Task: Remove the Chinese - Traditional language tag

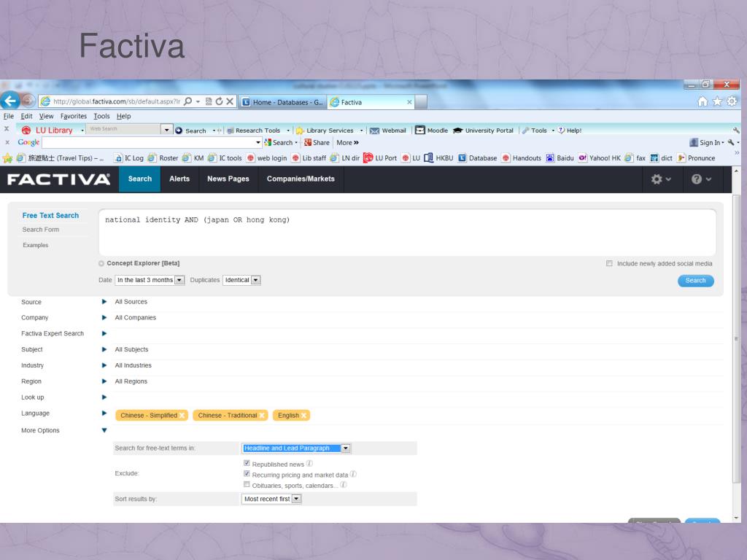Action: [262, 416]
